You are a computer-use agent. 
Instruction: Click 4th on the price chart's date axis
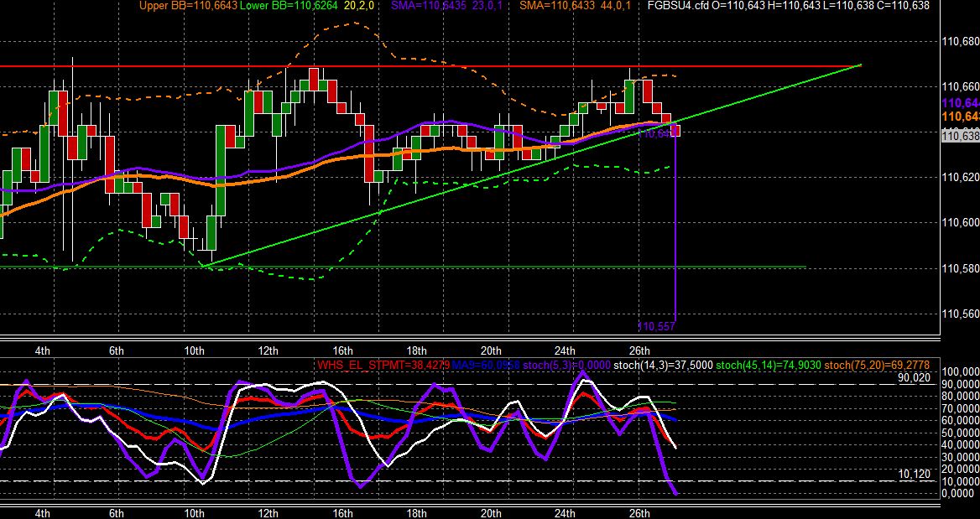pyautogui.click(x=43, y=350)
